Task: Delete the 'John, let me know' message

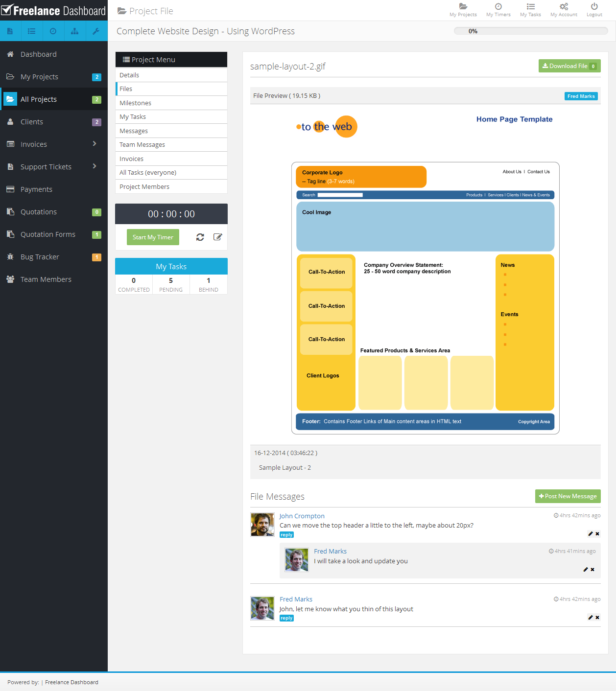Action: click(x=597, y=618)
